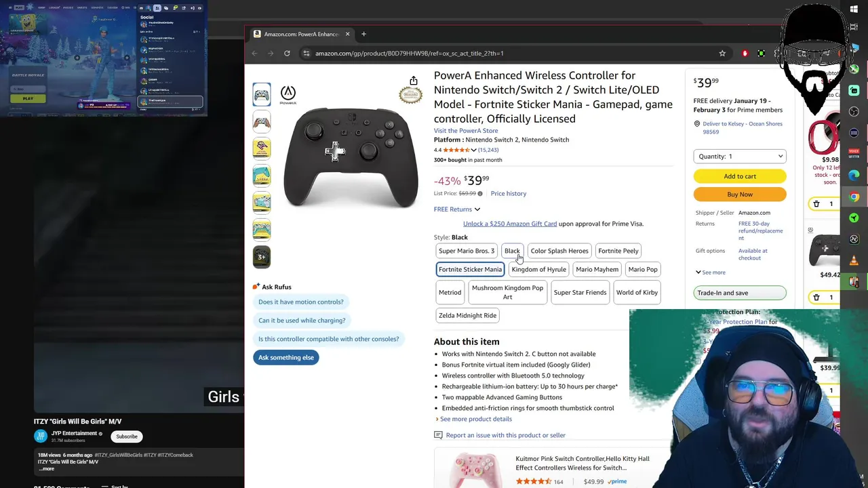Open Chrome from the Windows taskbar

[854, 197]
